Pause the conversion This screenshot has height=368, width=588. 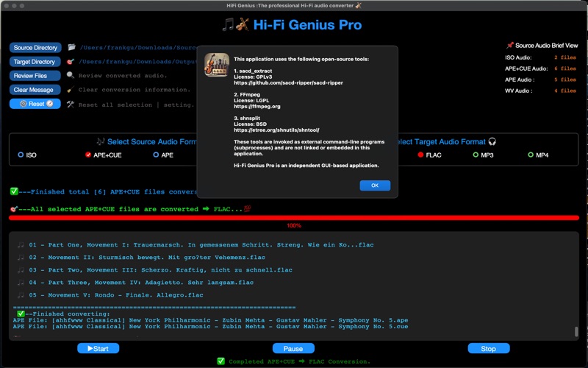coord(293,348)
